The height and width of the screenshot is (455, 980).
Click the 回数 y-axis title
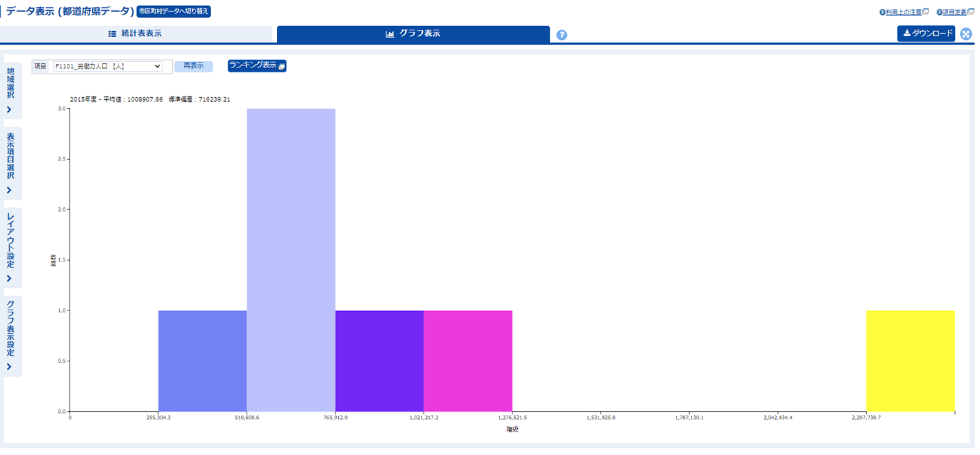(53, 261)
